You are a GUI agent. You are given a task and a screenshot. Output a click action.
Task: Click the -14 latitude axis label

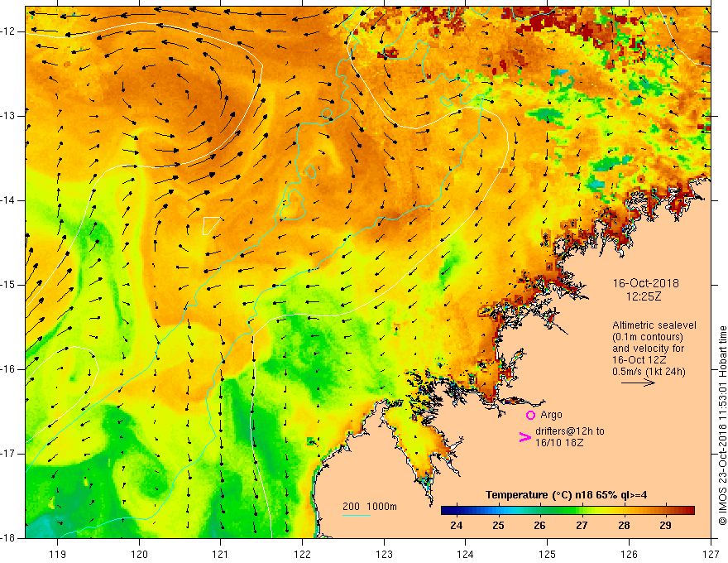coord(8,200)
